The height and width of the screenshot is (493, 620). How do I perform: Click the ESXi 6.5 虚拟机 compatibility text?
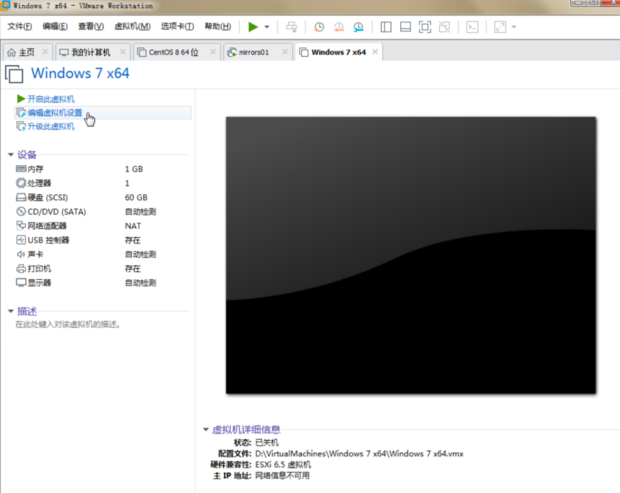(283, 465)
